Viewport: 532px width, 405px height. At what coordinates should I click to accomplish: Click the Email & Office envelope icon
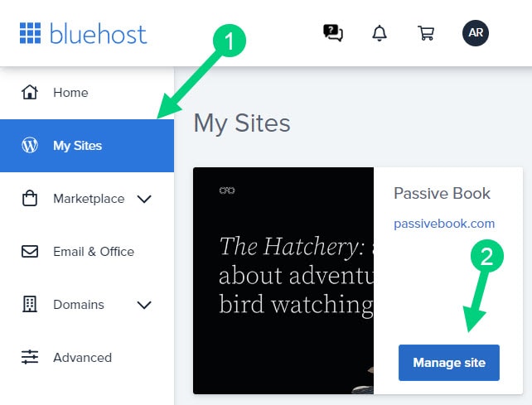30,251
